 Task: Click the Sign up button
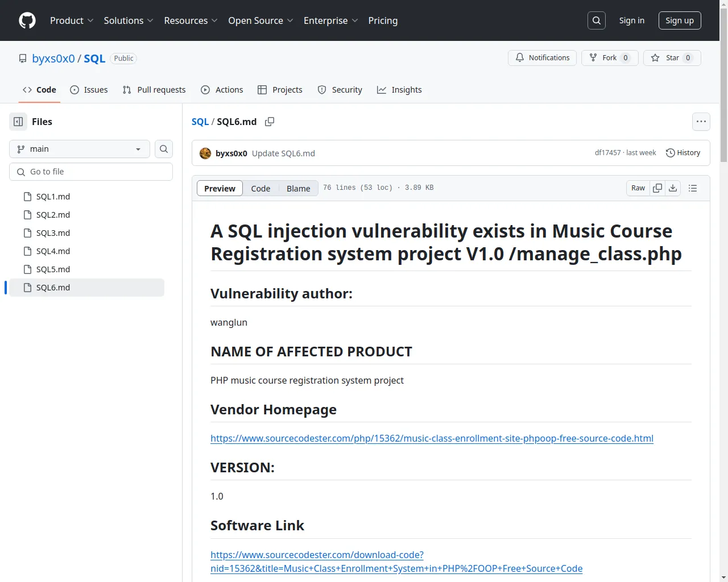point(680,20)
